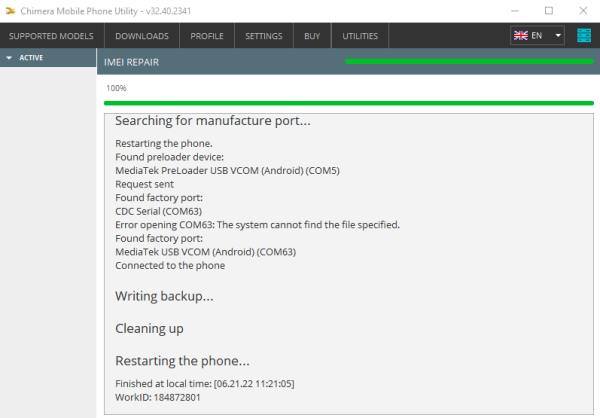Select the 'Restarting the phone...' heading
Viewport: 600px width, 418px height.
[182, 361]
